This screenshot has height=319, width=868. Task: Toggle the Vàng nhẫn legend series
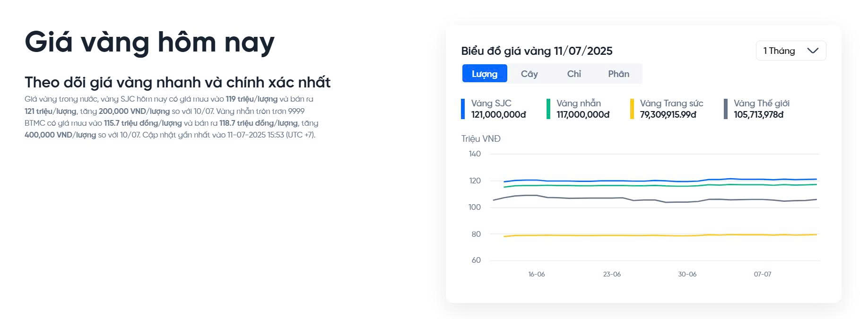point(578,103)
